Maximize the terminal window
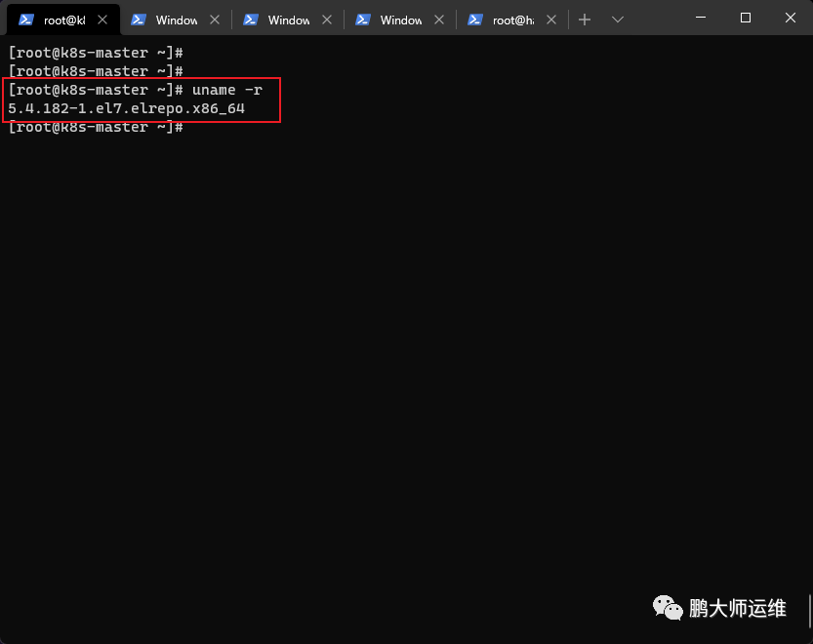This screenshot has height=644, width=813. (x=746, y=19)
